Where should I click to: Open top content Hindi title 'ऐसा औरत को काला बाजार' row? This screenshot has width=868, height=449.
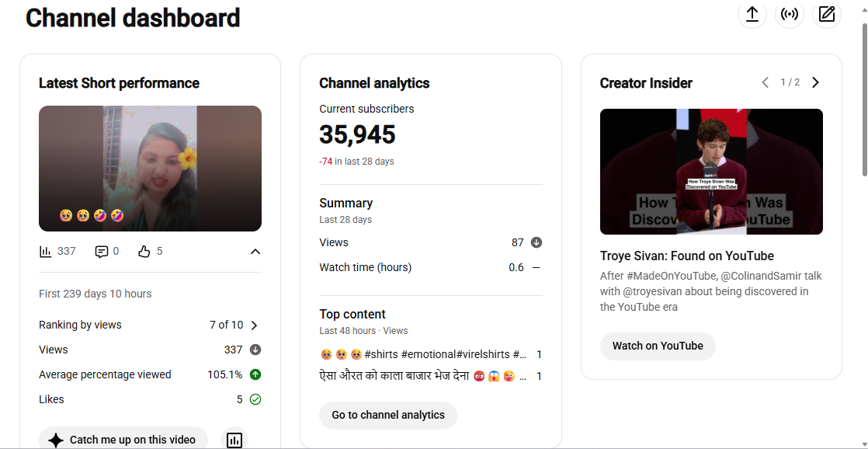(x=431, y=377)
